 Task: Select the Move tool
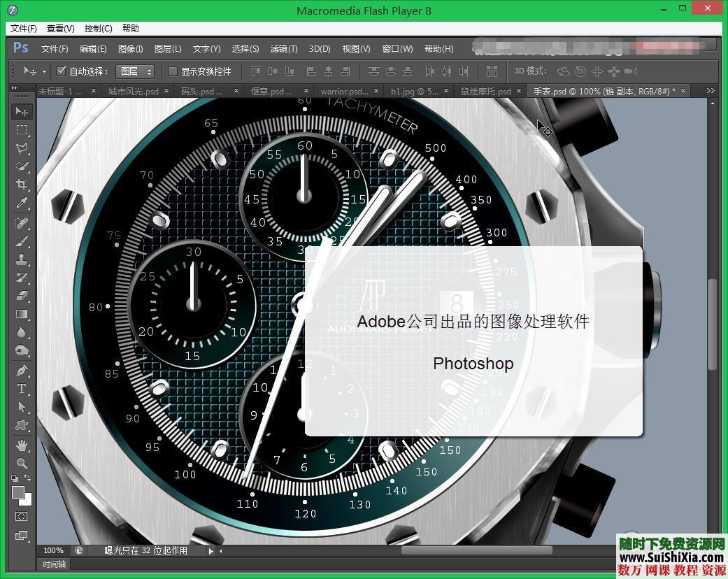coord(21,111)
